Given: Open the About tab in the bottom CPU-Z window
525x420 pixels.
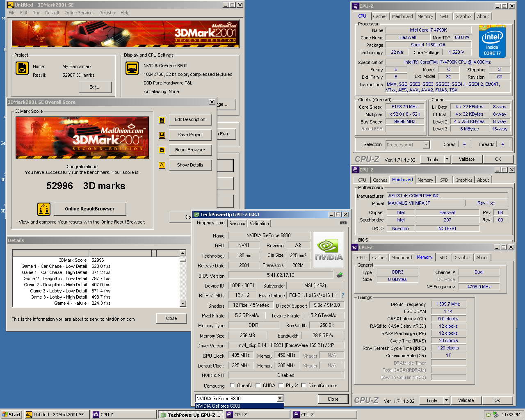Looking at the screenshot, I should pyautogui.click(x=482, y=258).
